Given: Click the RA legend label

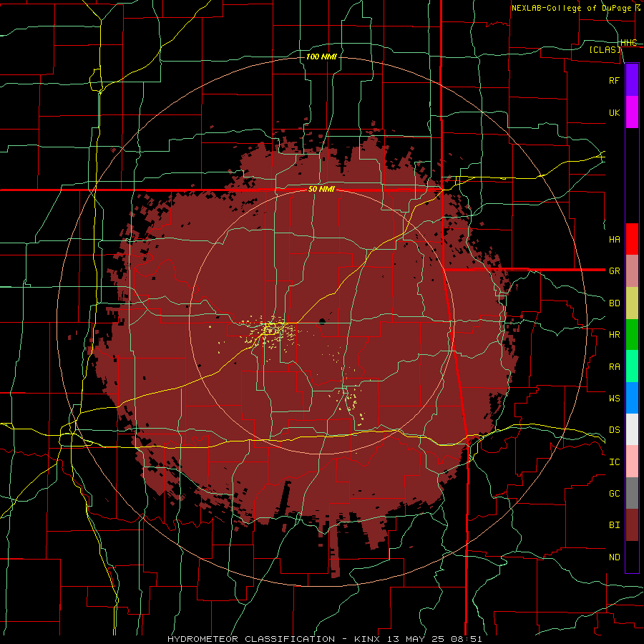Looking at the screenshot, I should coord(614,366).
